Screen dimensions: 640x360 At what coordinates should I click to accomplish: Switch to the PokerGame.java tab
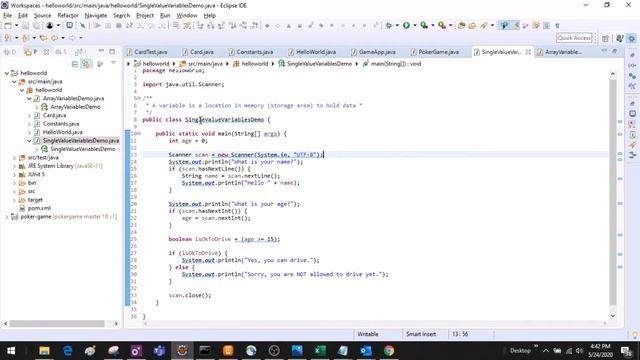[x=438, y=52]
